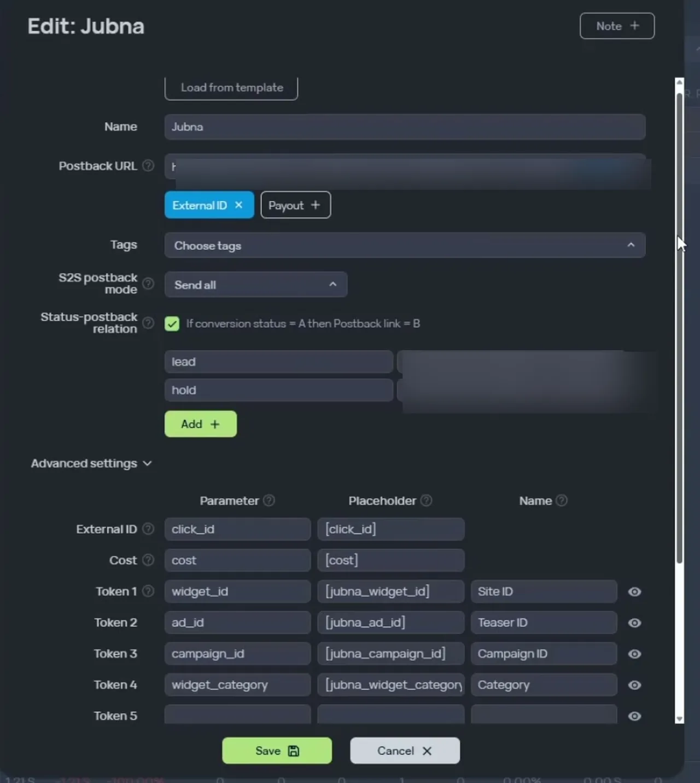Add a Note using Note + button
The height and width of the screenshot is (783, 700).
point(617,26)
